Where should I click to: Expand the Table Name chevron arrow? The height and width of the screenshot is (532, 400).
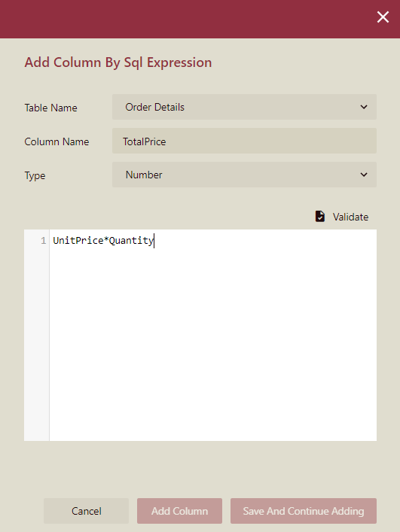(364, 107)
